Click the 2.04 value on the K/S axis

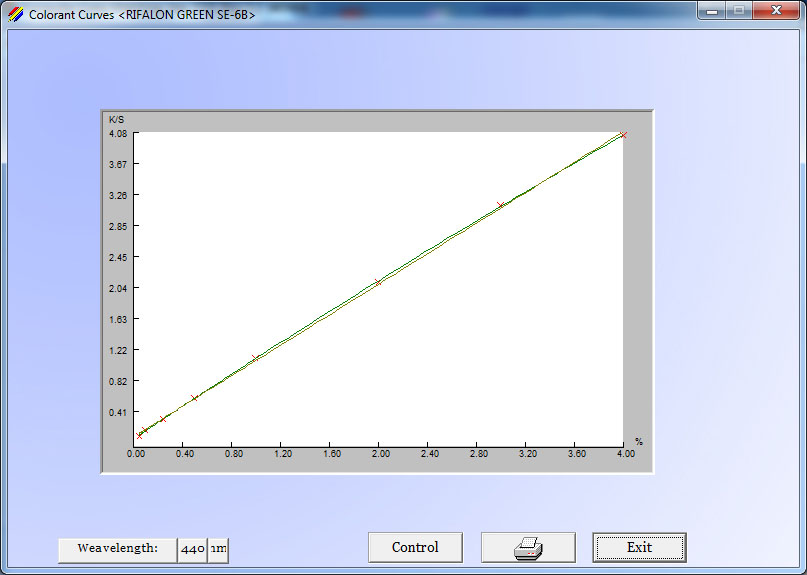(x=118, y=288)
